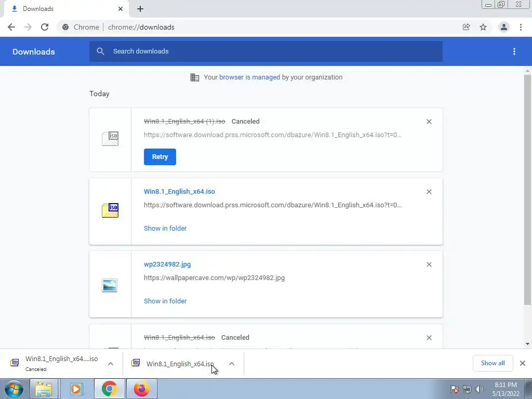Click the Search downloads field
The height and width of the screenshot is (399, 532).
(x=266, y=51)
